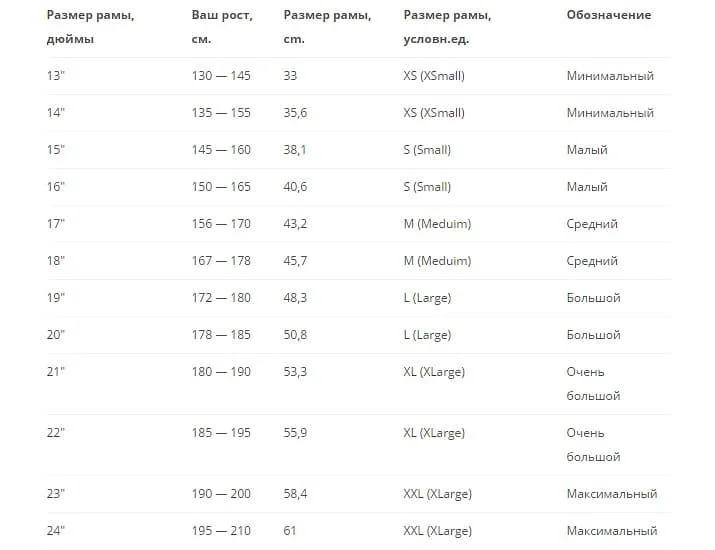Select the 58,4 cm frame value
Image resolution: width=715 pixels, height=550 pixels.
(x=295, y=494)
